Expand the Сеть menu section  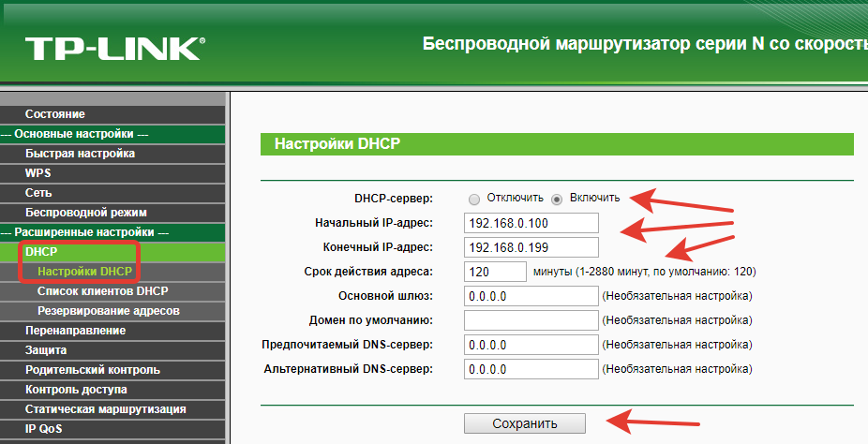(38, 193)
